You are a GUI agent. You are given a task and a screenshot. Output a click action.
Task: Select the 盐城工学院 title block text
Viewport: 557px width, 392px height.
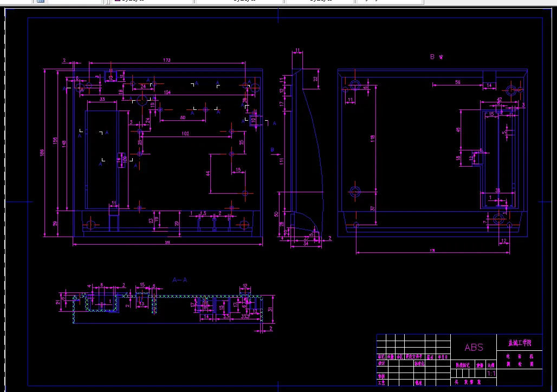click(x=520, y=343)
